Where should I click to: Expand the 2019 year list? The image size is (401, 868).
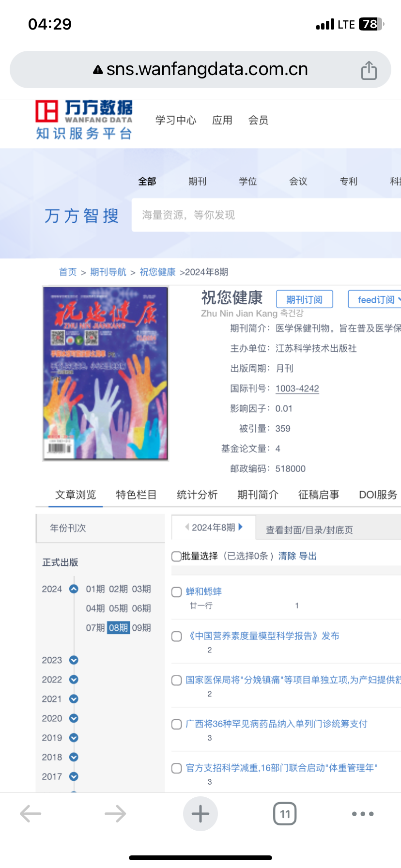pos(74,738)
